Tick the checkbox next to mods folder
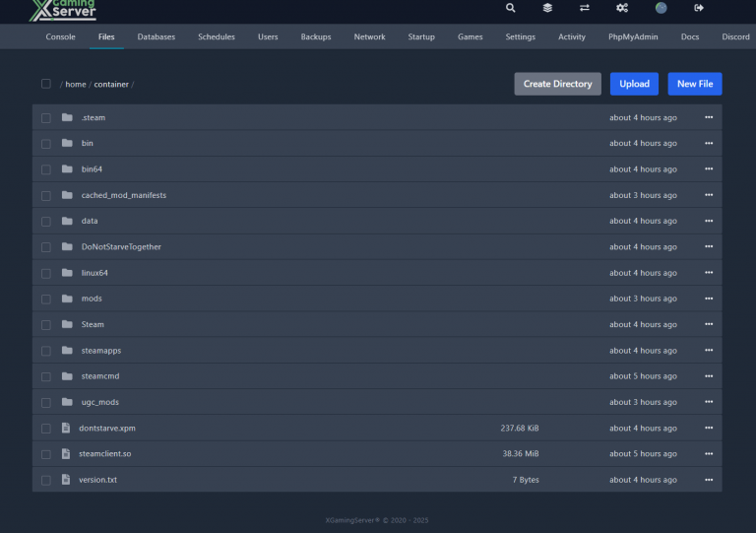The image size is (756, 533). coord(46,299)
